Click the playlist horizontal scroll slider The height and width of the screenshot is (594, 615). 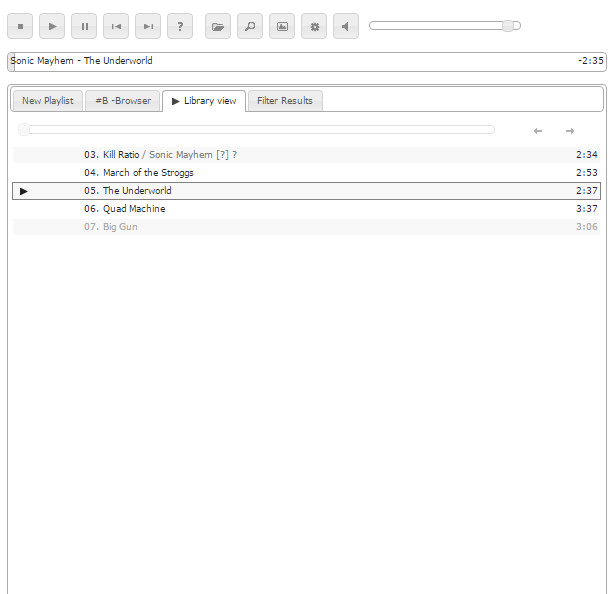(256, 129)
